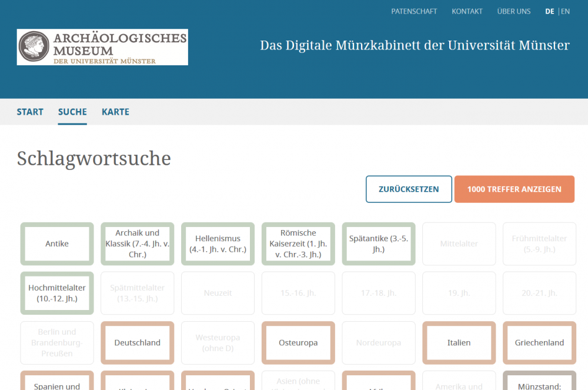Switch to the Karte tab
The width and height of the screenshot is (588, 390).
tap(115, 112)
